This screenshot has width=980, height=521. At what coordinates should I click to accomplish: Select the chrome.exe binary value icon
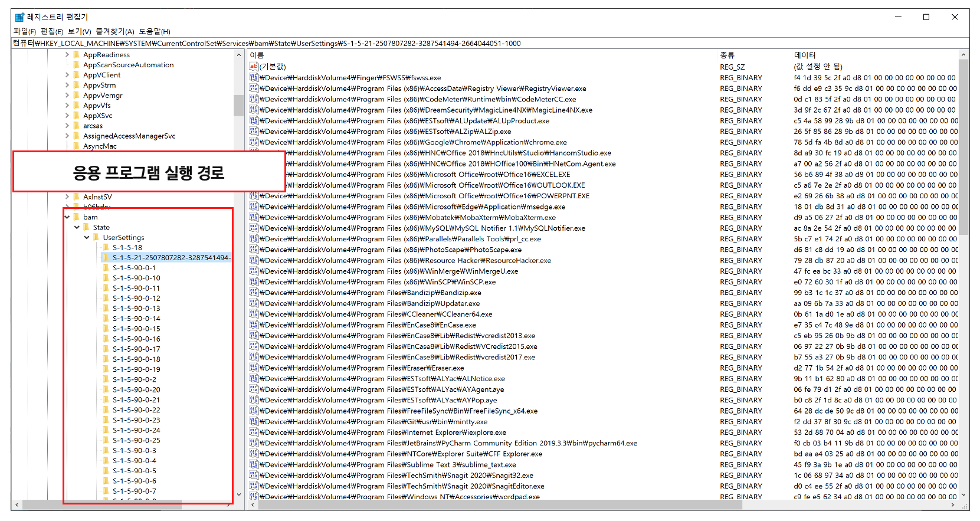[x=254, y=142]
